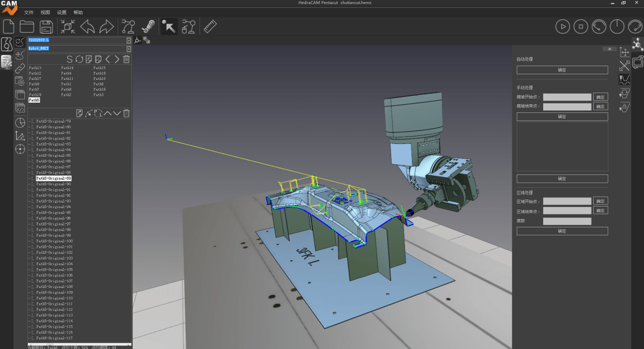
Task: Click the mouse-robot teach icon
Action: (188, 26)
